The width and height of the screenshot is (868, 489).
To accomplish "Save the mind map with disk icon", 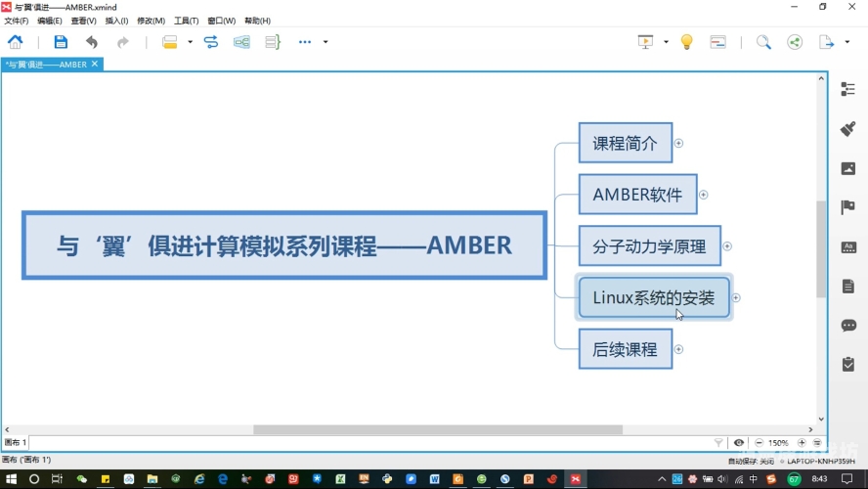I will pos(61,41).
